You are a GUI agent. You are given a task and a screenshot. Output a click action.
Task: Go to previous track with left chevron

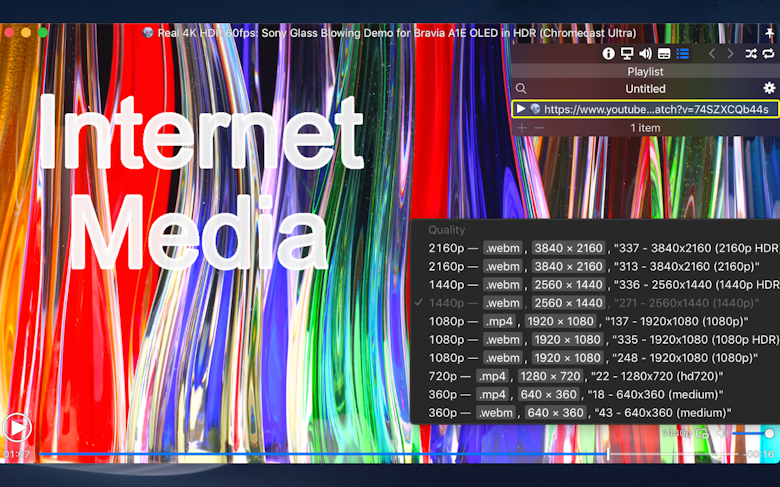[x=712, y=54]
